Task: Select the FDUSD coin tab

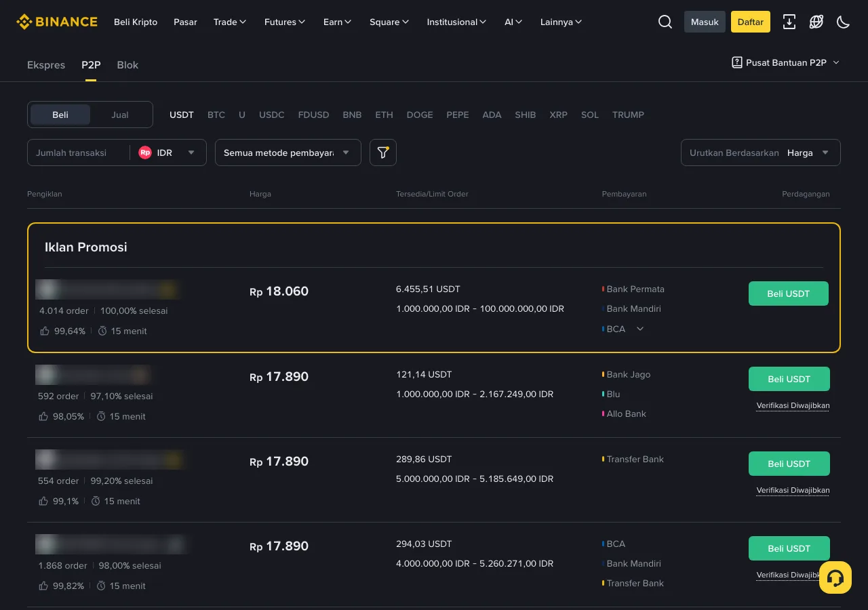Action: tap(313, 115)
